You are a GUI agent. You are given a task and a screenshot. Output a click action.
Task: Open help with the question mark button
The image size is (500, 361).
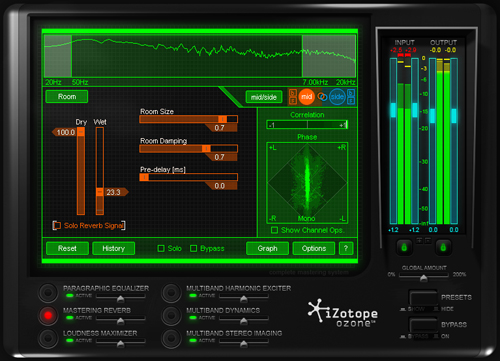[x=346, y=248]
